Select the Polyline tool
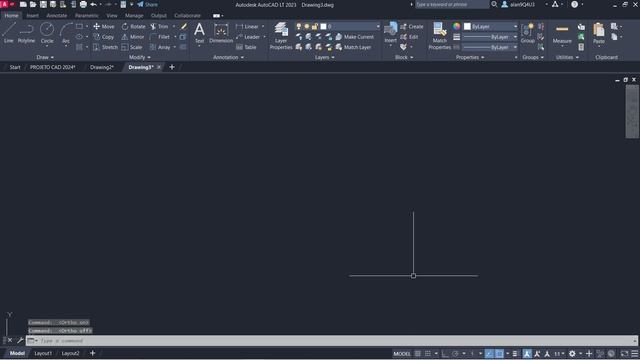Viewport: 640px width, 360px height. [x=26, y=33]
